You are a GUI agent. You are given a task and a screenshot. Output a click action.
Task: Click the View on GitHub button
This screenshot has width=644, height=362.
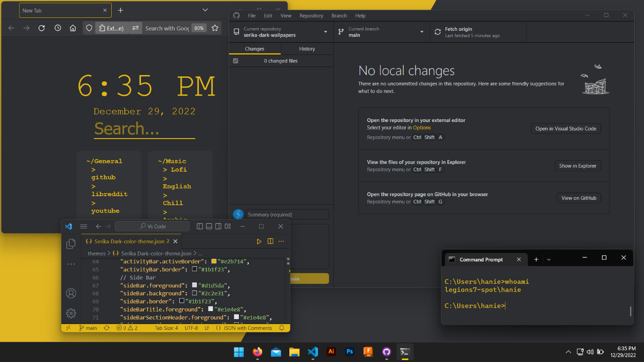tap(578, 198)
